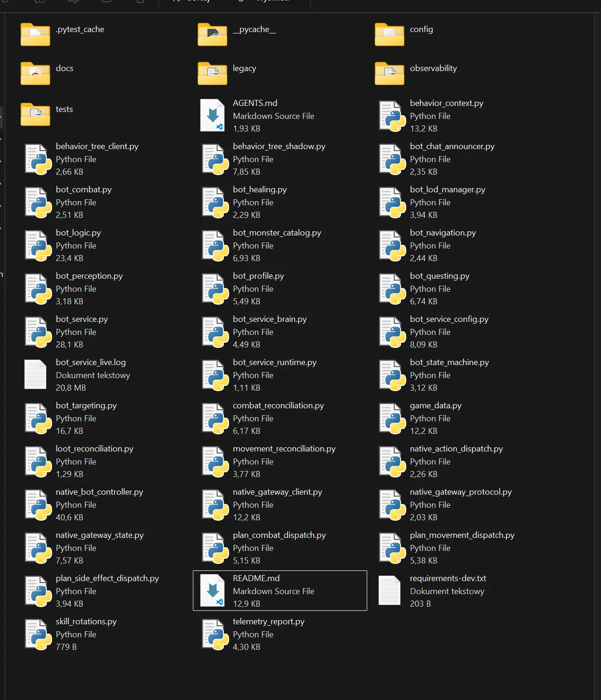Click the bot_questing.py Python file icon
Viewport: 601px width, 700px height.
pos(392,289)
